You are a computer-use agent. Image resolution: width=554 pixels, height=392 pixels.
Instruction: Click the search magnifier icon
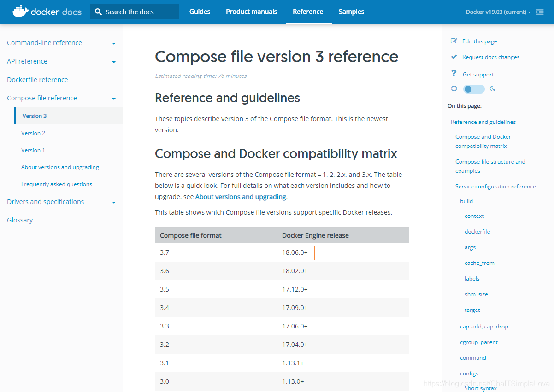pos(98,12)
